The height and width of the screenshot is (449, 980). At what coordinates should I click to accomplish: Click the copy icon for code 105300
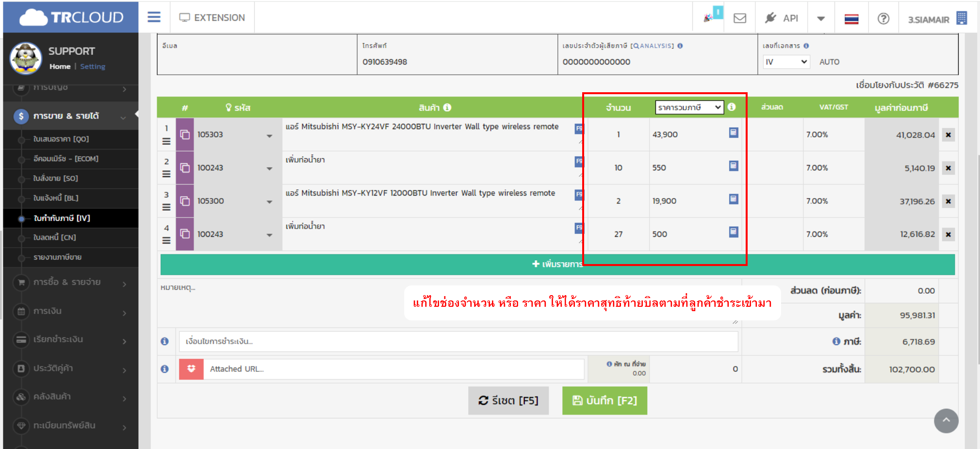click(x=185, y=201)
